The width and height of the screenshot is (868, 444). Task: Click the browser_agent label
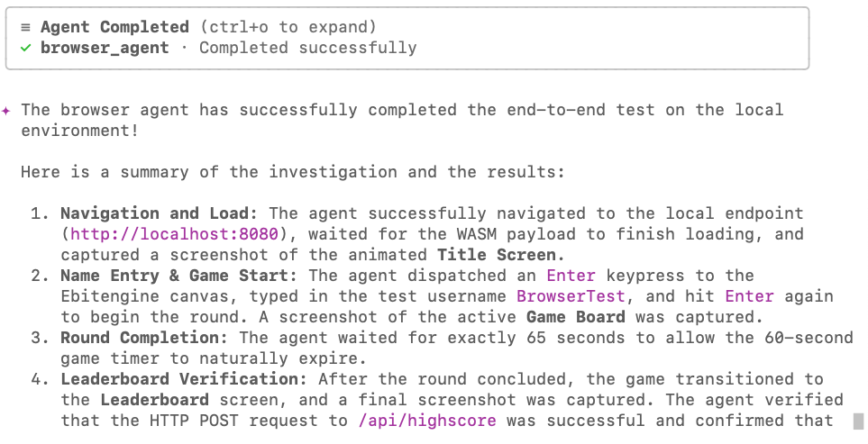105,48
